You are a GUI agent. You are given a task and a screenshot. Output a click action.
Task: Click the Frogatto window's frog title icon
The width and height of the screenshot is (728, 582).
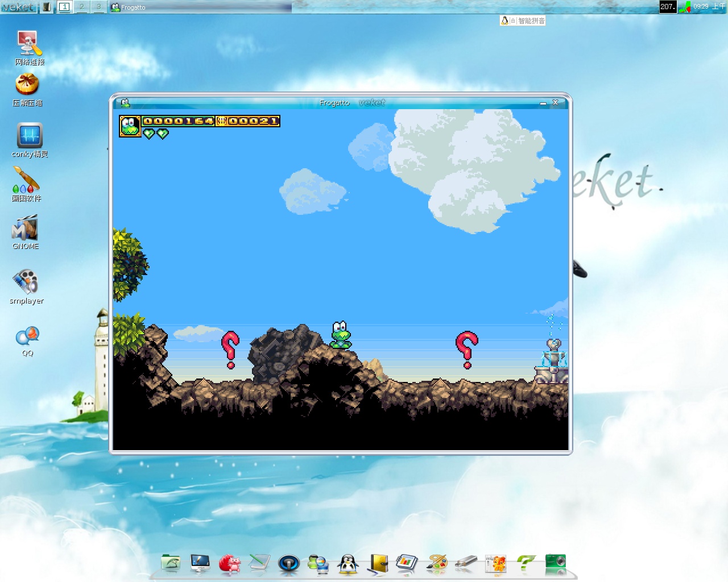pos(125,102)
